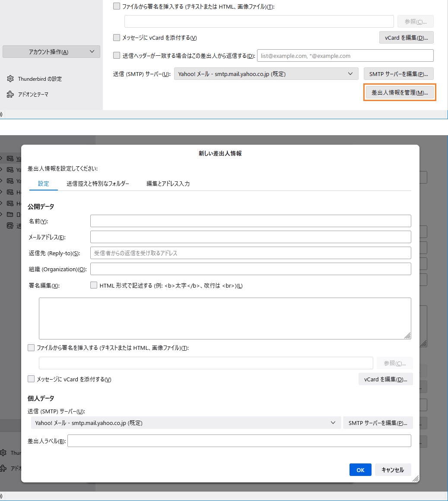Switch to 送信控えと特別なフォルダー tab
This screenshot has height=501, width=448.
(98, 184)
